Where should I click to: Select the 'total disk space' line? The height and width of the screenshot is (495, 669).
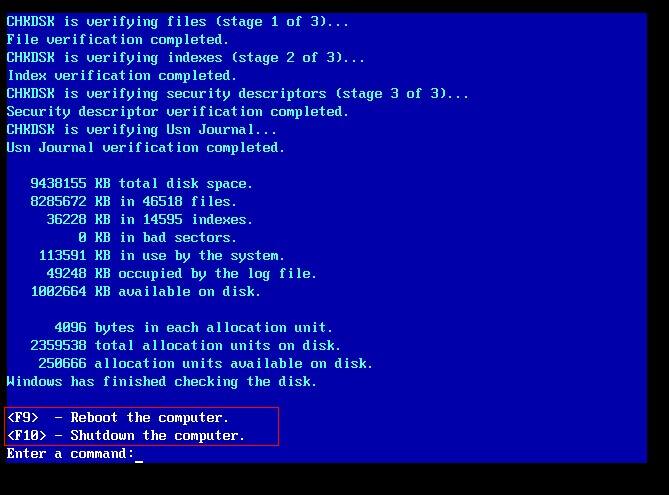141,183
